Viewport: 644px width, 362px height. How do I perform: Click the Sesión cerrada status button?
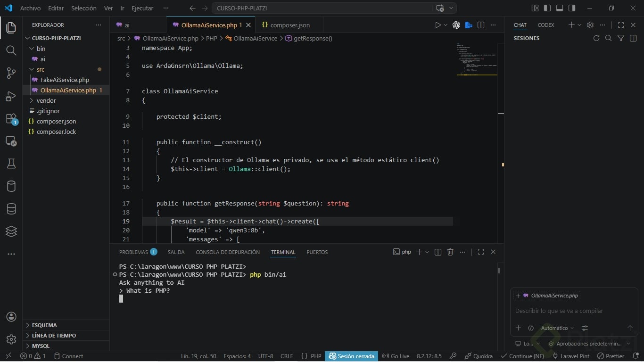pyautogui.click(x=352, y=356)
